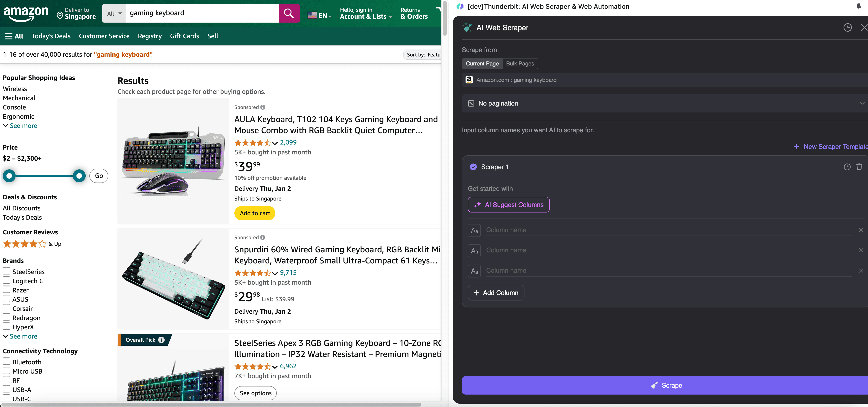Click See options for SteelSeries Apex 3
Image resolution: width=868 pixels, height=407 pixels.
tap(255, 393)
